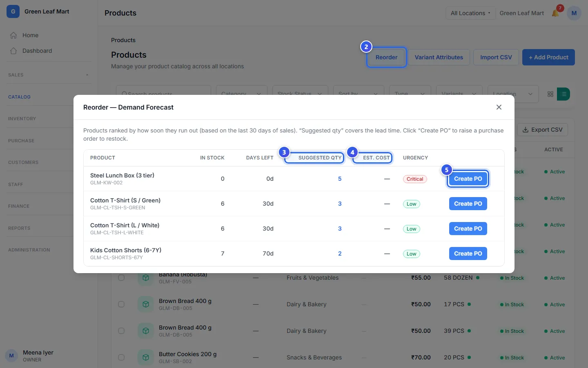Click the Meena Iyer avatar in sidebar
This screenshot has width=588, height=368.
click(11, 356)
